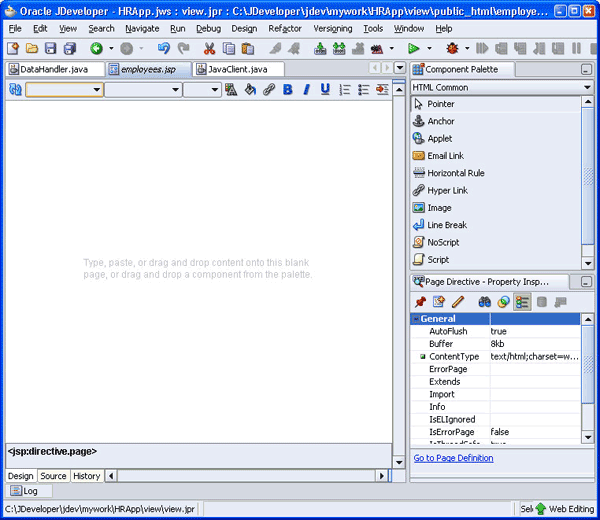Switch to the Source view tab
This screenshot has height=520, width=600.
click(53, 476)
